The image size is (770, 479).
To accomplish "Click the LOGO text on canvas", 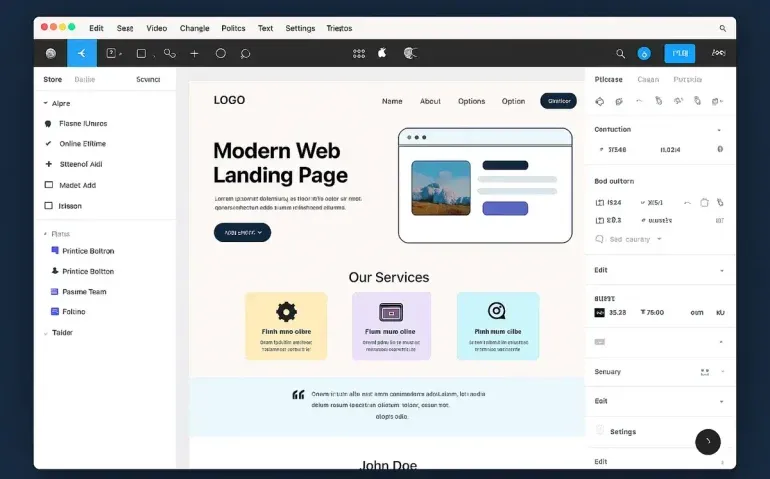I will coord(229,100).
